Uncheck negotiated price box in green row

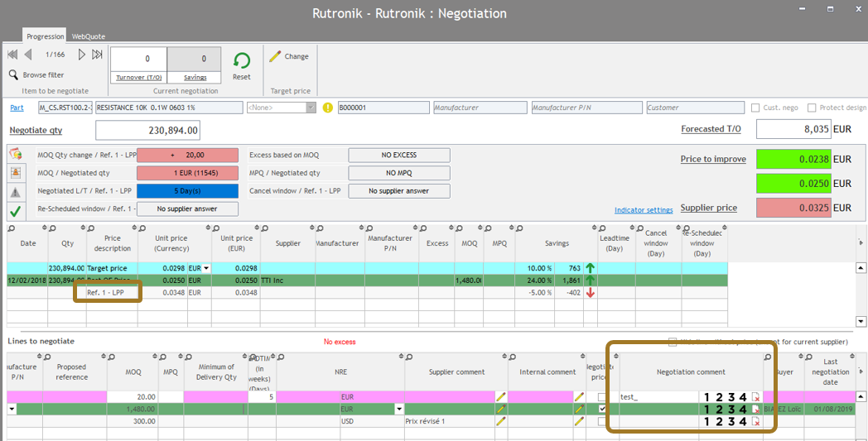pyautogui.click(x=601, y=409)
